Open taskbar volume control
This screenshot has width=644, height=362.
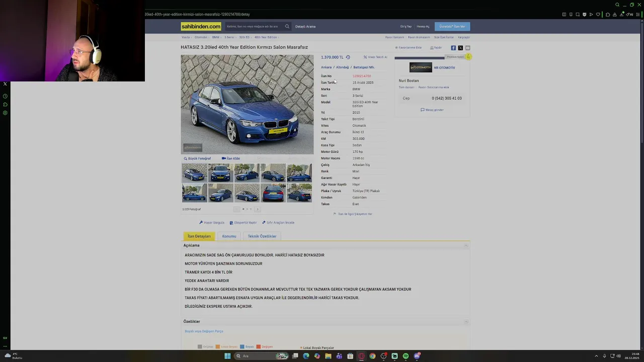point(618,356)
